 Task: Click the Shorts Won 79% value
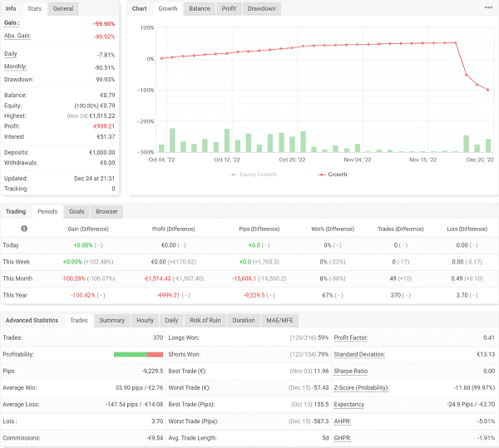(323, 354)
